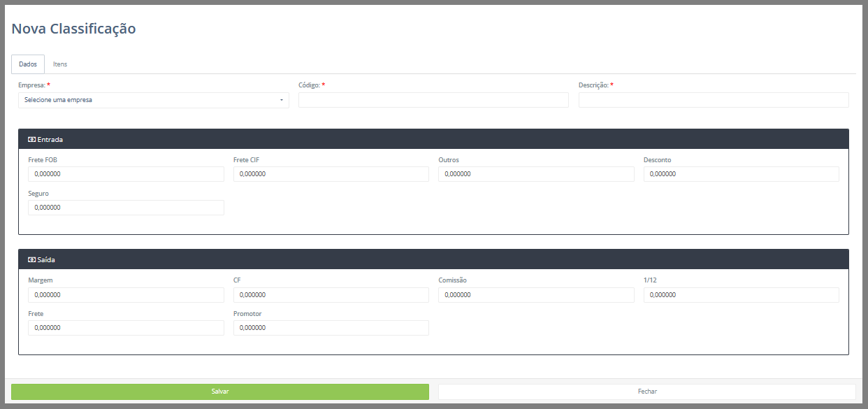
Task: Select the 1/12 value field
Action: (x=741, y=295)
